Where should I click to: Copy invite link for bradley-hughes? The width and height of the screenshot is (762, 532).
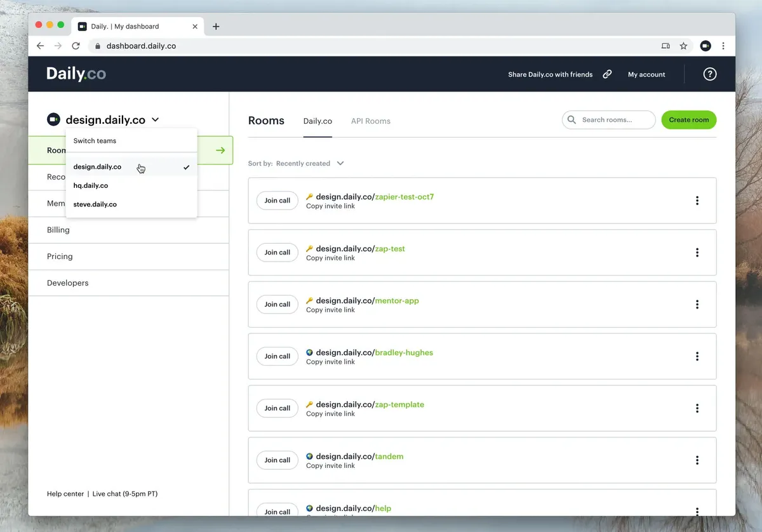[330, 362]
